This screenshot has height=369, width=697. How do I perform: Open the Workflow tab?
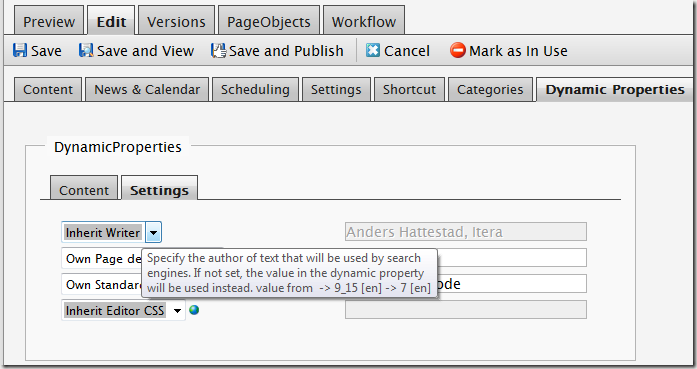click(364, 21)
